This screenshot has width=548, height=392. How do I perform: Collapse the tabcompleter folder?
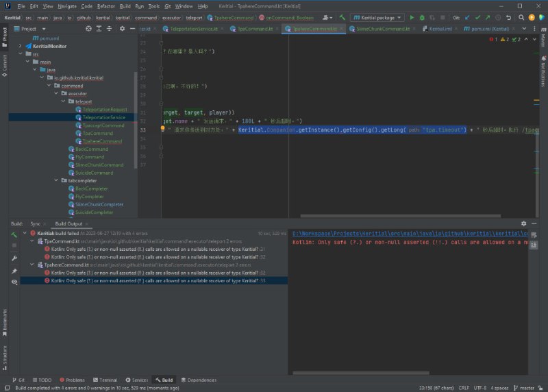[57, 180]
